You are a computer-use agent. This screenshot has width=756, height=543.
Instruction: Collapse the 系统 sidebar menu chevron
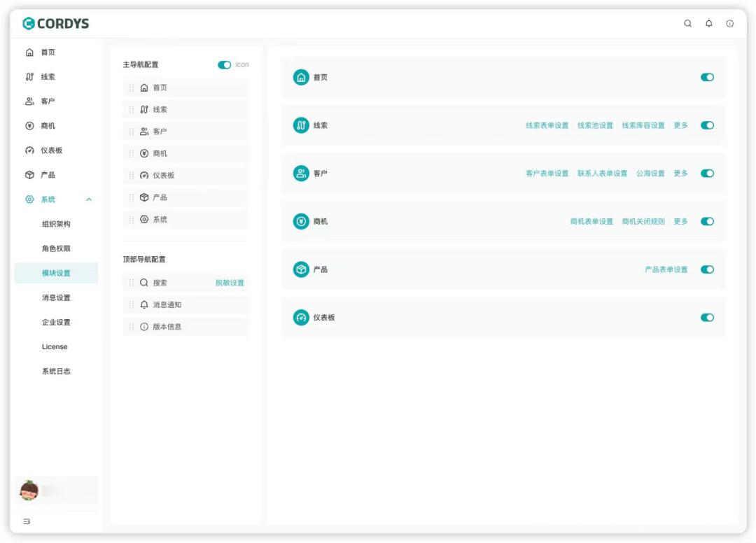pyautogui.click(x=89, y=200)
